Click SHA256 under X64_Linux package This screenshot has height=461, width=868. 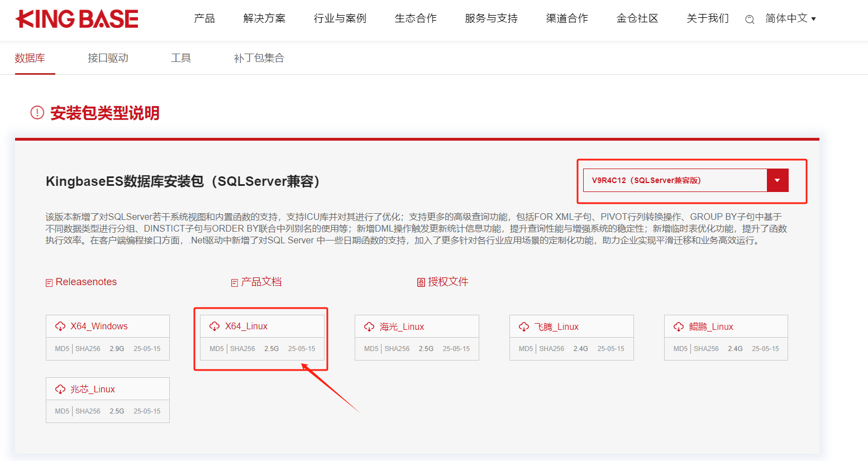click(x=242, y=349)
